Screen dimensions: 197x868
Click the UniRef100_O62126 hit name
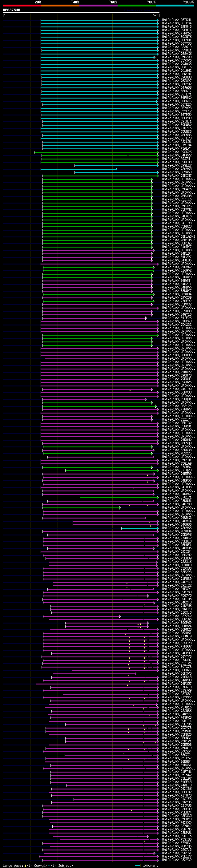click(x=177, y=406)
